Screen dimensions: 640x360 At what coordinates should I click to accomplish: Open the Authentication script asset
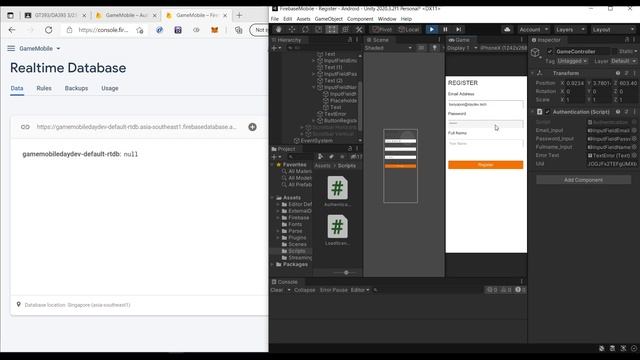click(338, 191)
